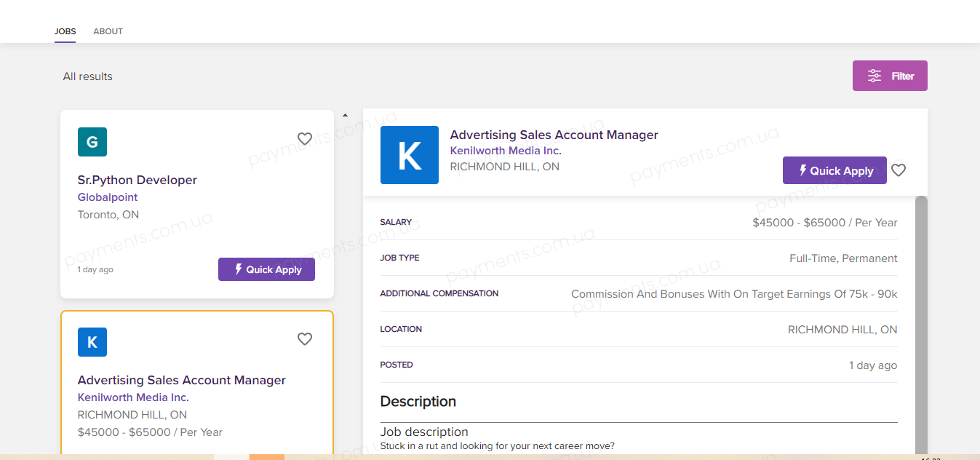Screen dimensions: 980x460
Task: Save job using heart beside detail Quick Apply
Action: coord(899,170)
